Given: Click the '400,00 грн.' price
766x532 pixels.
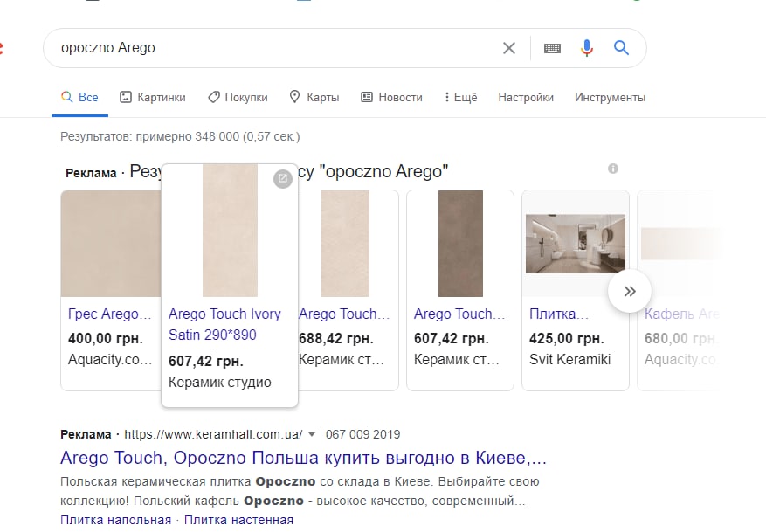Looking at the screenshot, I should click(x=105, y=339).
